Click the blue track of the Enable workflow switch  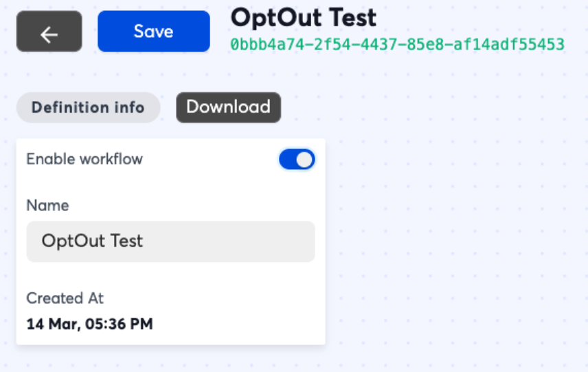[x=287, y=160]
